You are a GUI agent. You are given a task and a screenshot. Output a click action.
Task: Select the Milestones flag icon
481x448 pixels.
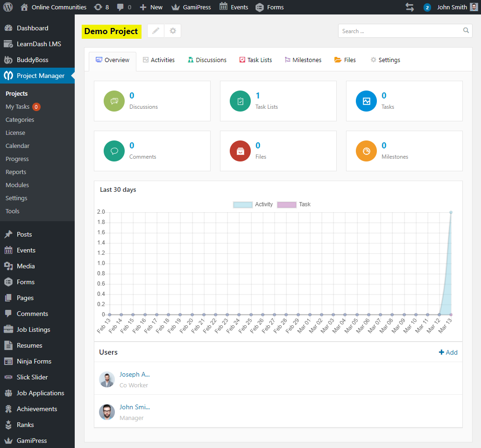(287, 60)
